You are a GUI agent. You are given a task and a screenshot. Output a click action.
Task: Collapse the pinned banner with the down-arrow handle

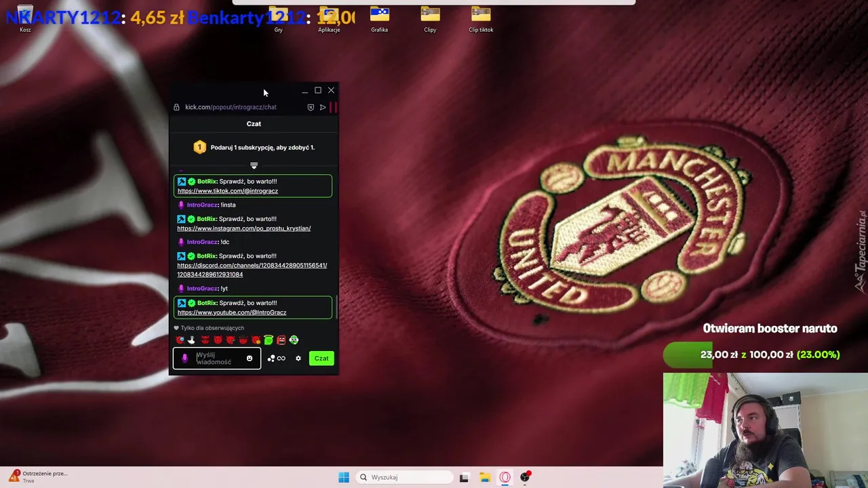[254, 165]
